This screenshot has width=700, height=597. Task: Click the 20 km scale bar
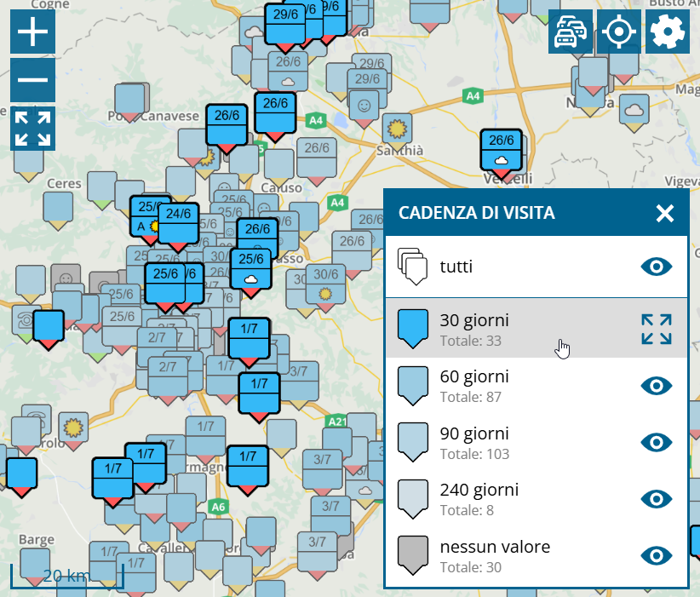[67, 576]
